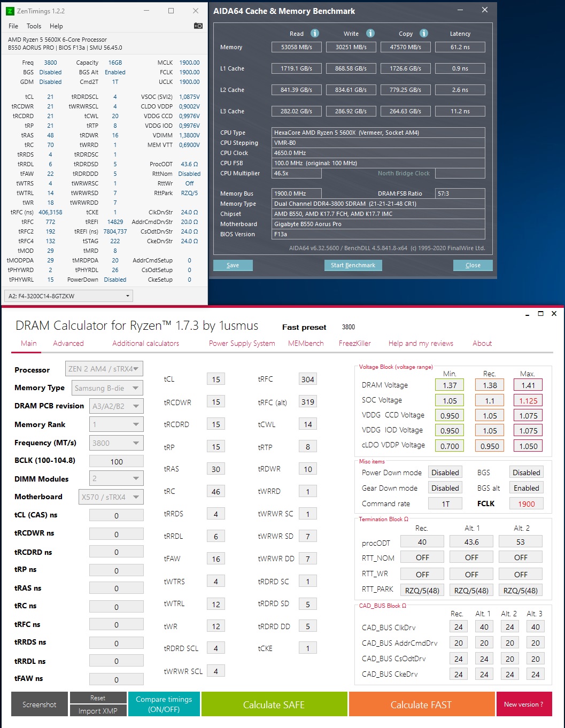565x728 pixels.
Task: Open the Help menu in ZenTimings
Action: [x=56, y=26]
